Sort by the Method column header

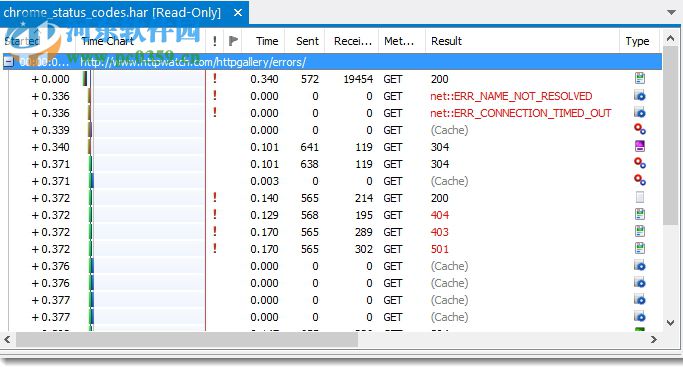coord(402,41)
